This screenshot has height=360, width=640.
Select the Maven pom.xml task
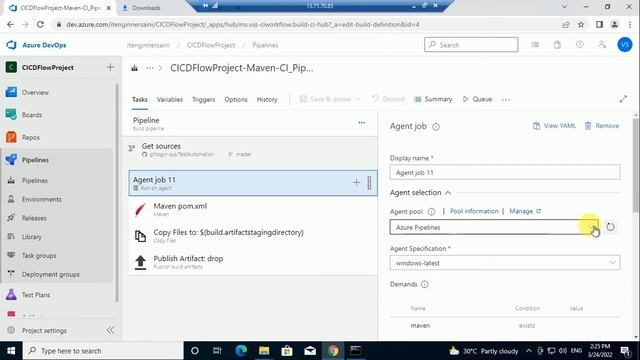pyautogui.click(x=253, y=209)
